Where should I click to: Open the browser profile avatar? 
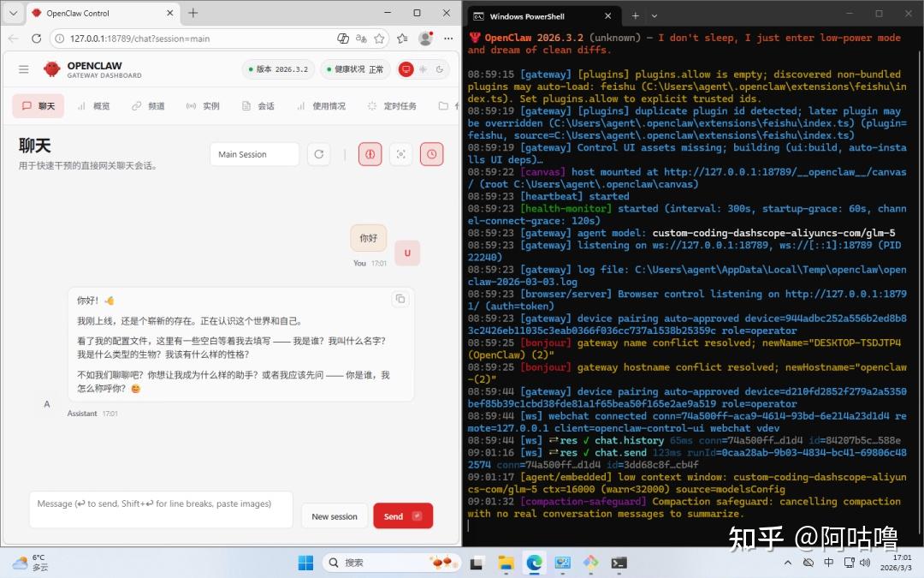tap(425, 39)
